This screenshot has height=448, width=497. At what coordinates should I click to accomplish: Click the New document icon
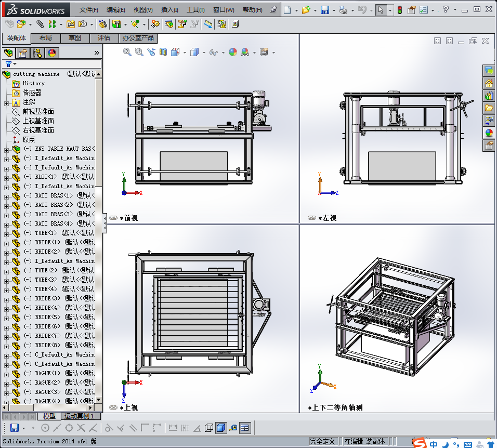pos(287,10)
